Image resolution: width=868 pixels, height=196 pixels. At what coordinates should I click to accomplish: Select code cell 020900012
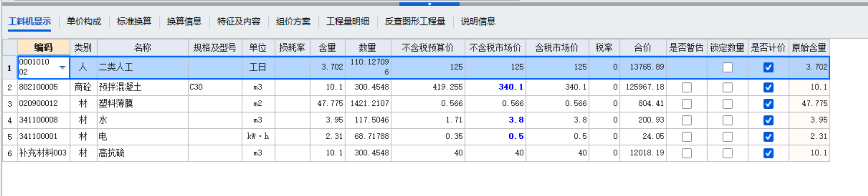tap(44, 104)
